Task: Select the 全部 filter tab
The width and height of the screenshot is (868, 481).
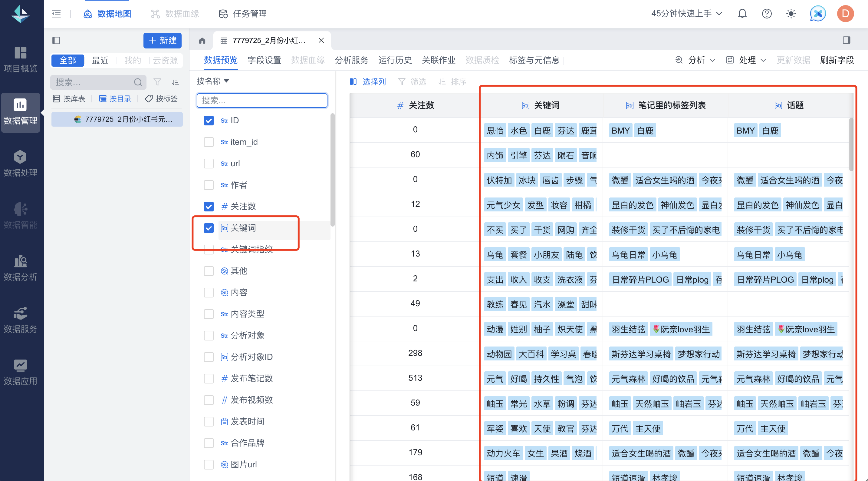Action: coord(68,60)
